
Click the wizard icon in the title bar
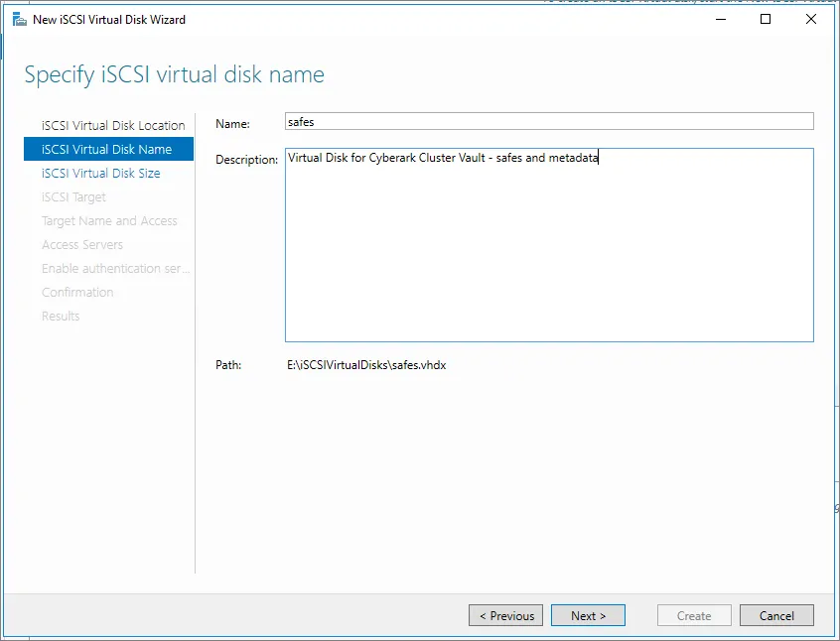(x=19, y=19)
